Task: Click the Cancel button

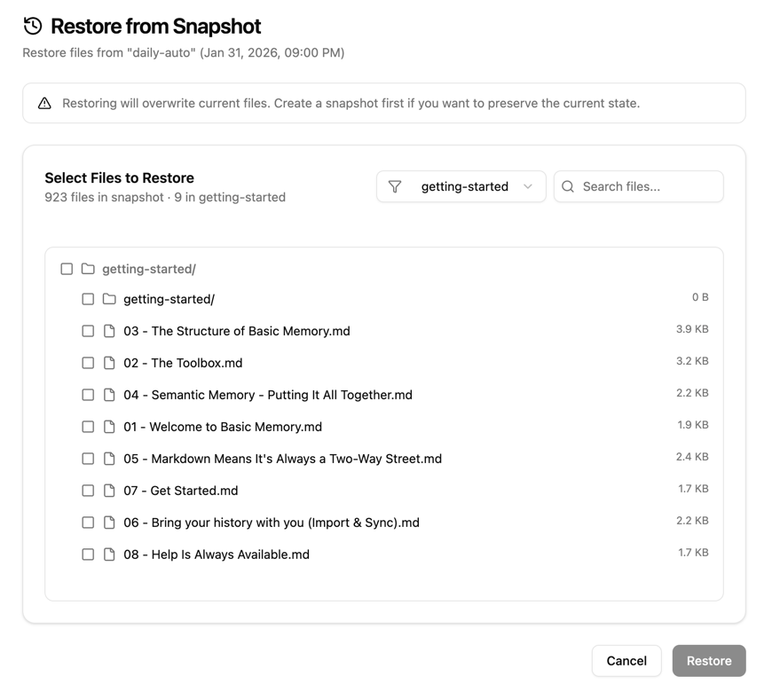Action: point(626,661)
